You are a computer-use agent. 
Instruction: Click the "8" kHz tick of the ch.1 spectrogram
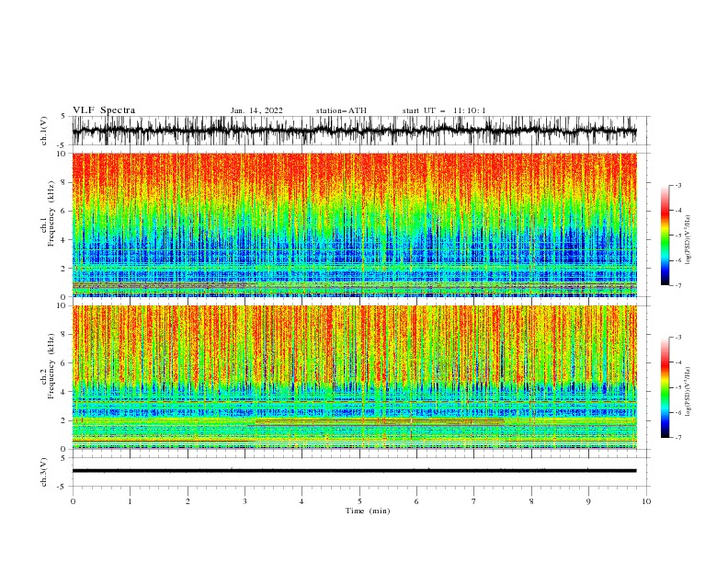[65, 182]
